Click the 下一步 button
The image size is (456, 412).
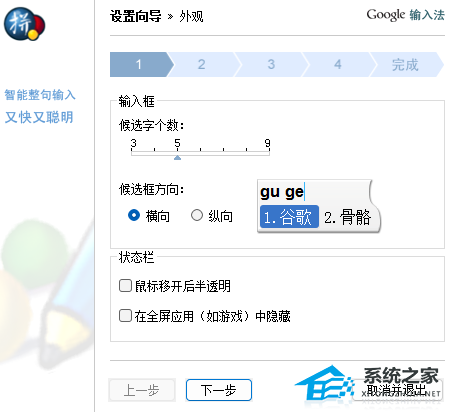point(219,390)
